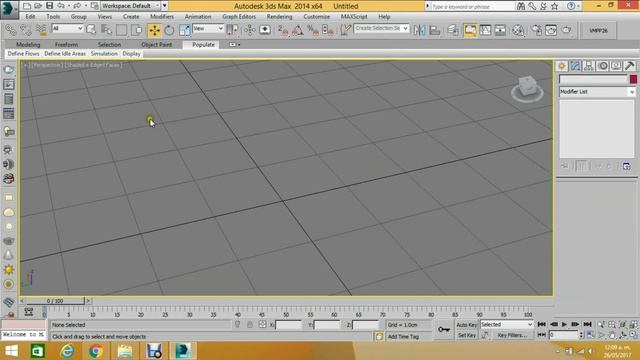Click the Select and Link tool
The height and width of the screenshot is (360, 640).
tap(11, 30)
